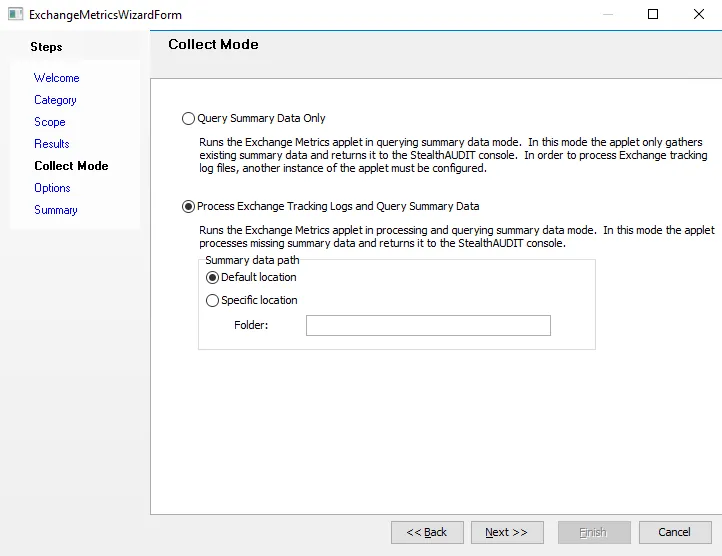Open the Results step
The width and height of the screenshot is (722, 556).
point(52,144)
